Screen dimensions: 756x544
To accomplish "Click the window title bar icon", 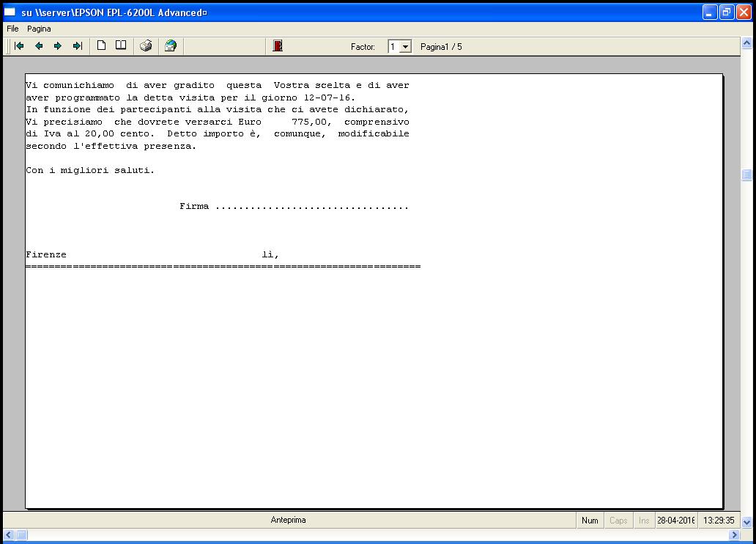I will 10,12.
